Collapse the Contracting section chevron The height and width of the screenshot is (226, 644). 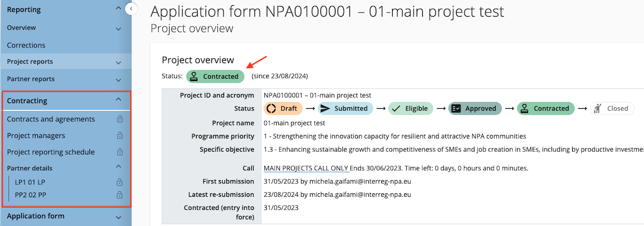click(x=118, y=100)
